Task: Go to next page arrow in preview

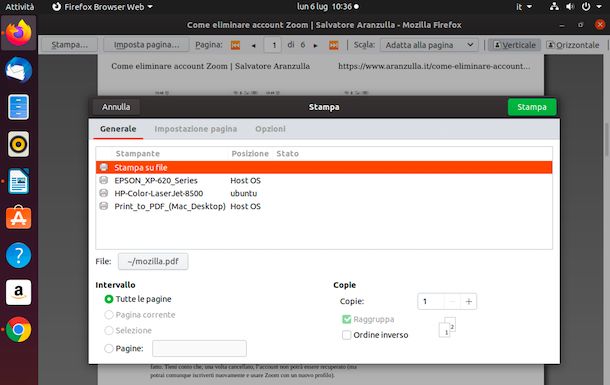Action: 316,46
